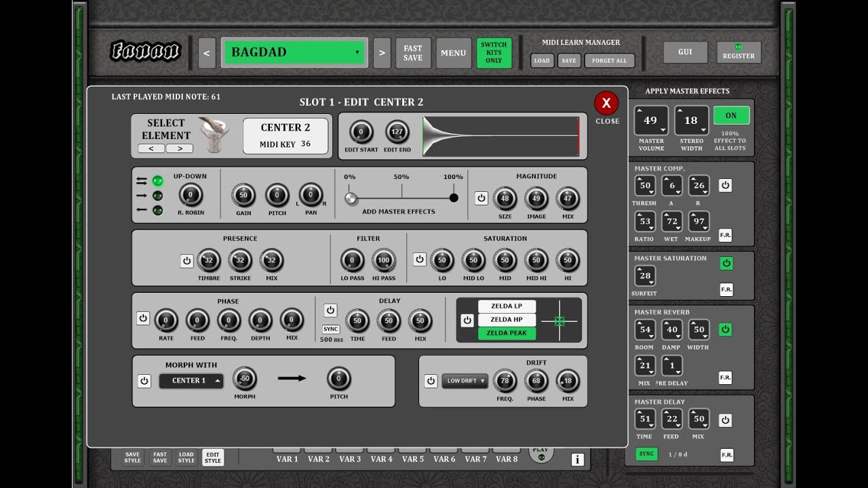The width and height of the screenshot is (868, 488).
Task: Toggle the Saturation section power button
Action: [420, 259]
